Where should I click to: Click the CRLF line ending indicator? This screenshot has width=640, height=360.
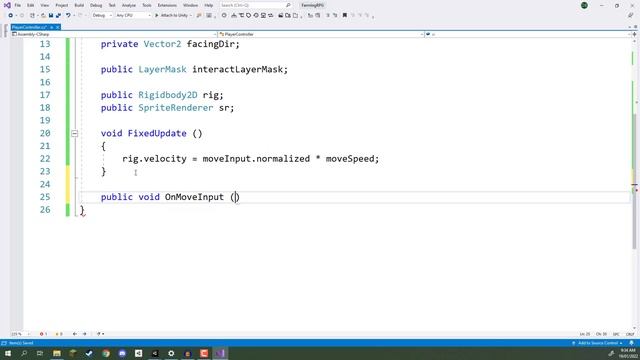(x=630, y=334)
